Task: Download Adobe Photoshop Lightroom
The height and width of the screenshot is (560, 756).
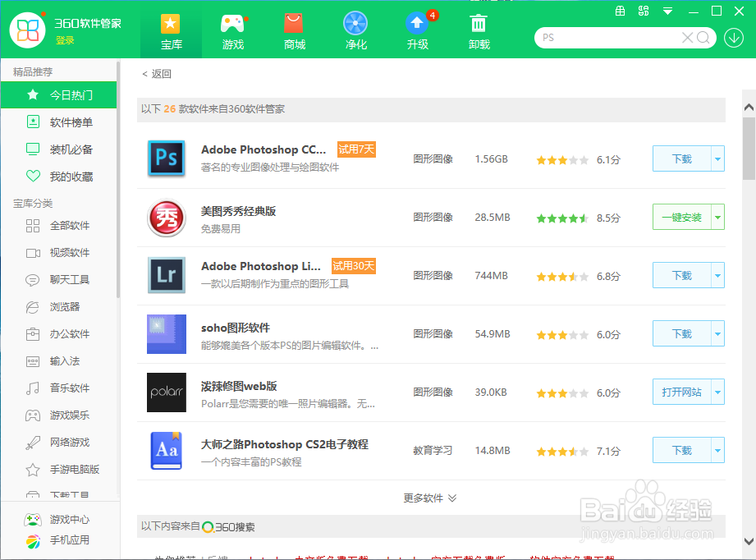Action: pos(682,275)
